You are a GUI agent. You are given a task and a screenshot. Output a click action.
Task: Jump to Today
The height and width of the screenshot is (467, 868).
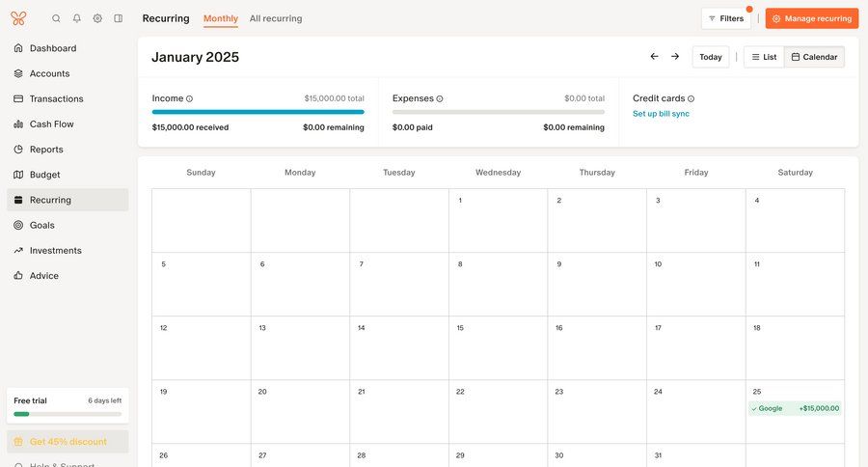pos(710,57)
